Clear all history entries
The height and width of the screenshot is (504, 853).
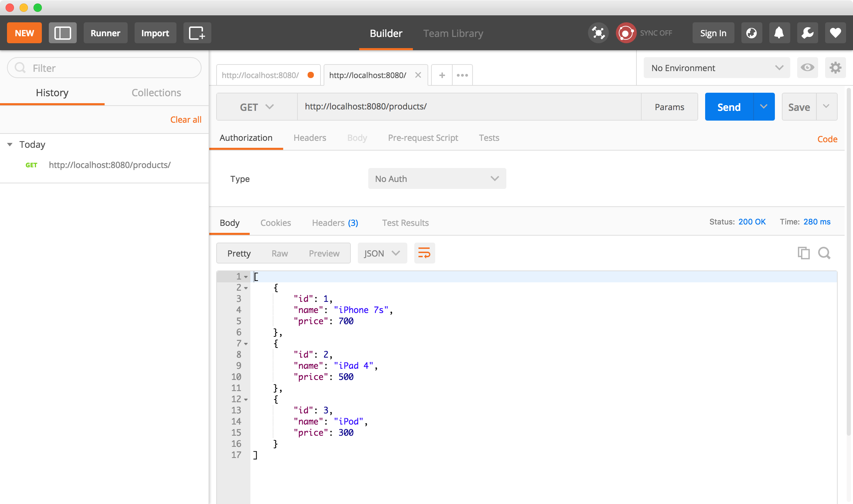(x=186, y=120)
